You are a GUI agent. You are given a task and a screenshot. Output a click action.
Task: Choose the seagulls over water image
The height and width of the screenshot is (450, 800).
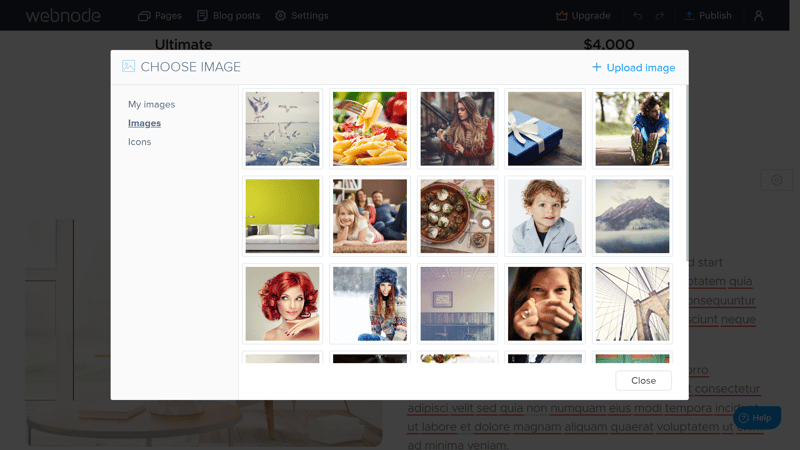tap(282, 129)
